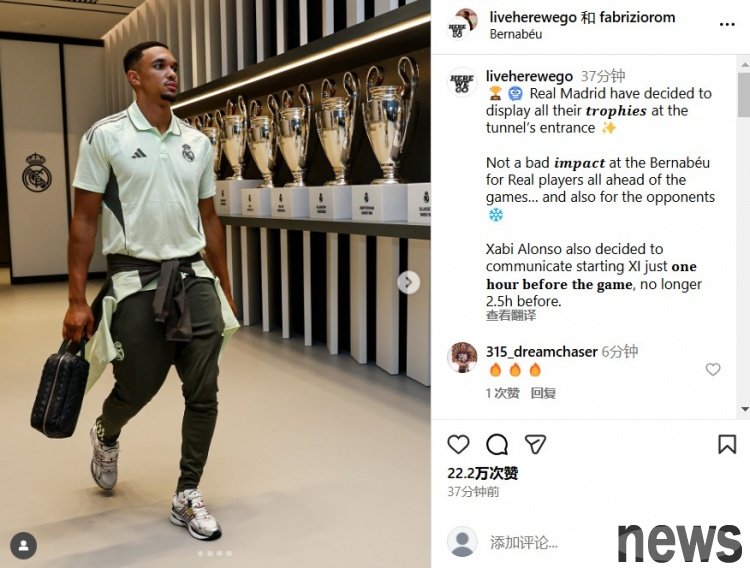
Task: Go to next photo with arrow
Action: click(408, 282)
